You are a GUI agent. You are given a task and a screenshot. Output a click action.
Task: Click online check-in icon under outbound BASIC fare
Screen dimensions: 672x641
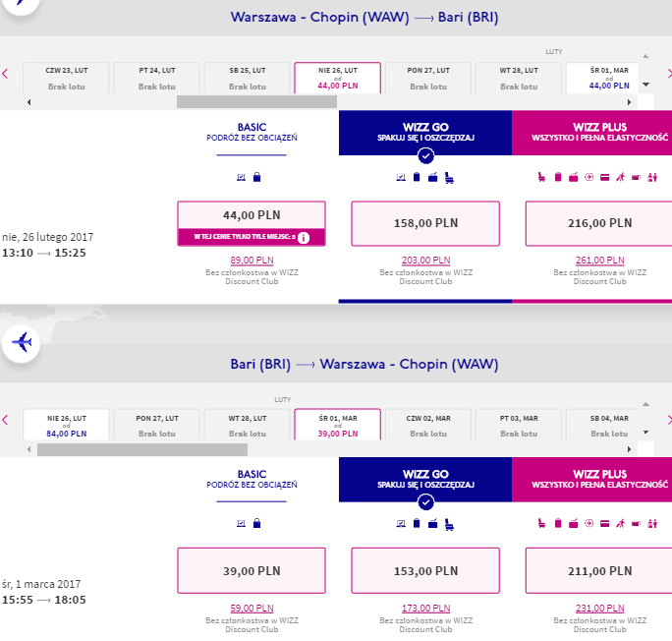click(242, 177)
